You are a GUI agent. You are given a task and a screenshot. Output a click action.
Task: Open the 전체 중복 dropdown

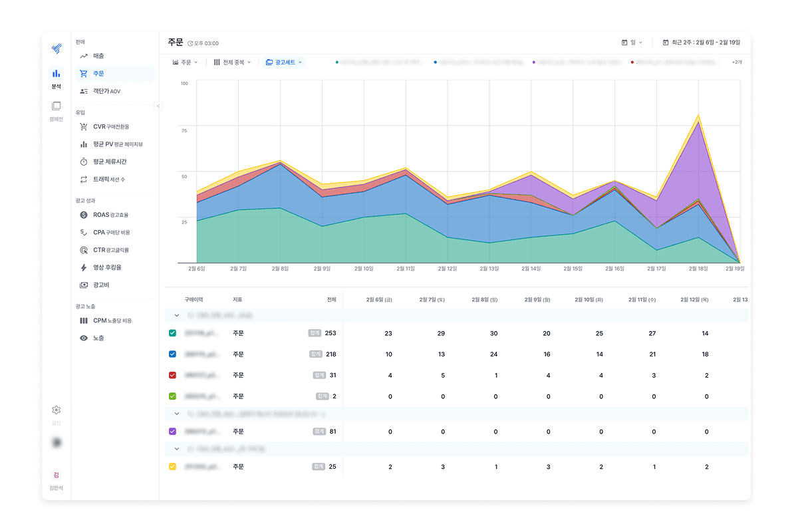(x=232, y=63)
